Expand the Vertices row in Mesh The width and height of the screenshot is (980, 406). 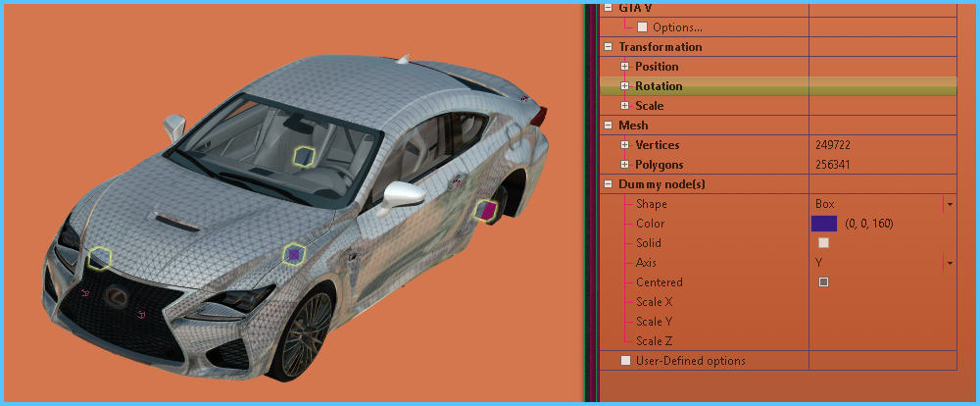[624, 145]
